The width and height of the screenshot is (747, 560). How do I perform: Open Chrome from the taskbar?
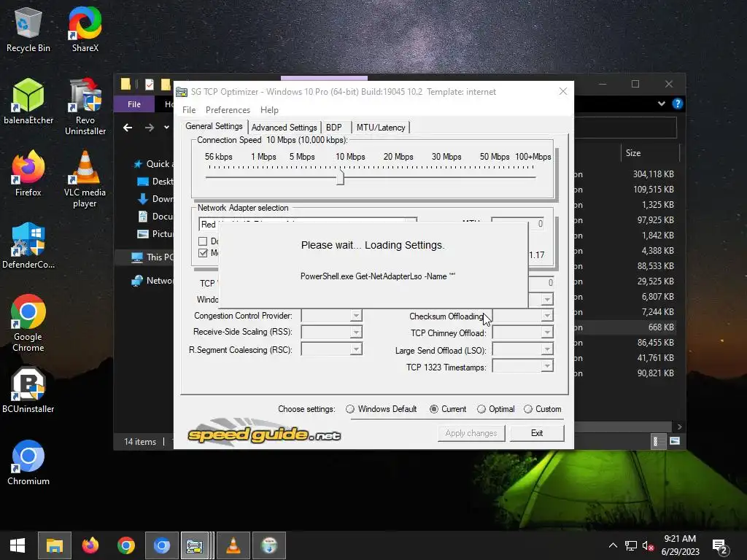click(125, 545)
